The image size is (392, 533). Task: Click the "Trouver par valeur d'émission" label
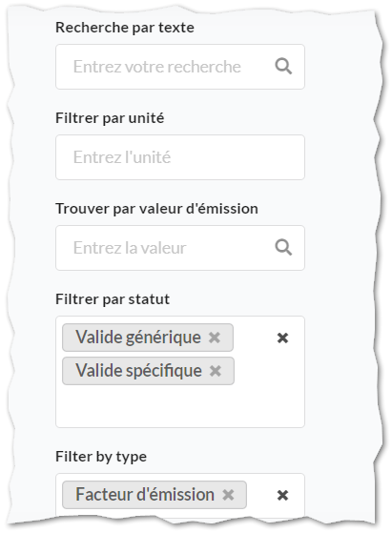(x=156, y=209)
